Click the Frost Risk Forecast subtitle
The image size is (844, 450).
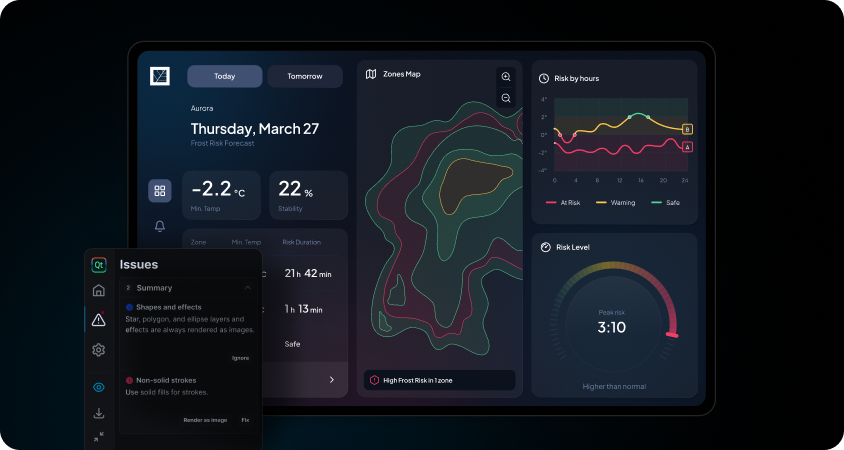click(x=222, y=143)
